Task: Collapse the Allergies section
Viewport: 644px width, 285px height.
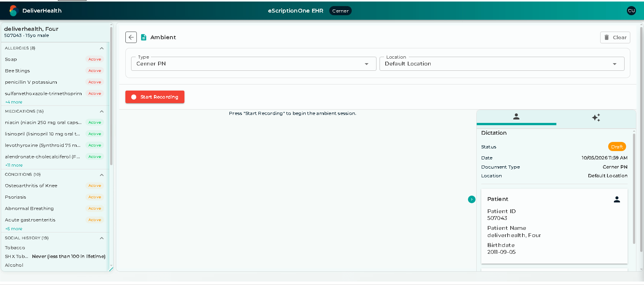Action: click(x=102, y=48)
